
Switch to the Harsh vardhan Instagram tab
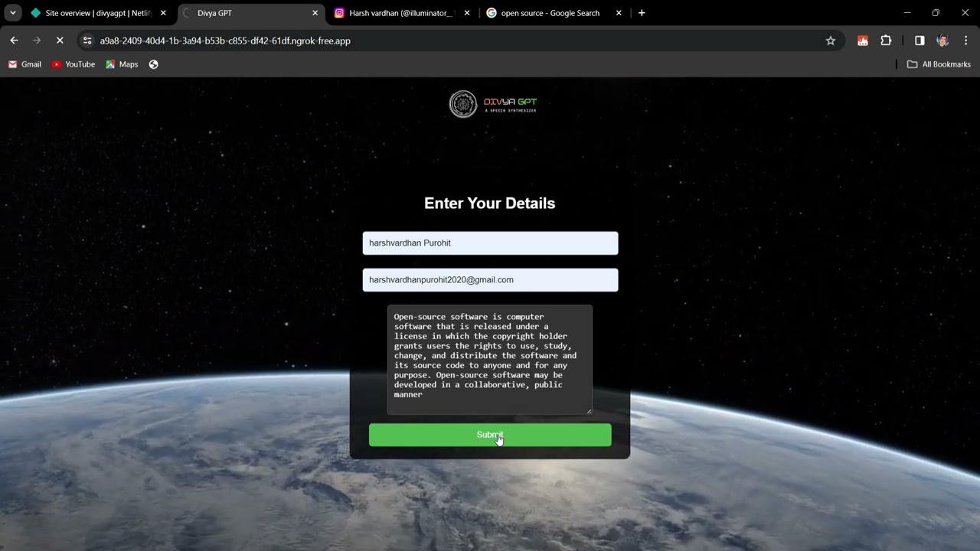(x=402, y=13)
